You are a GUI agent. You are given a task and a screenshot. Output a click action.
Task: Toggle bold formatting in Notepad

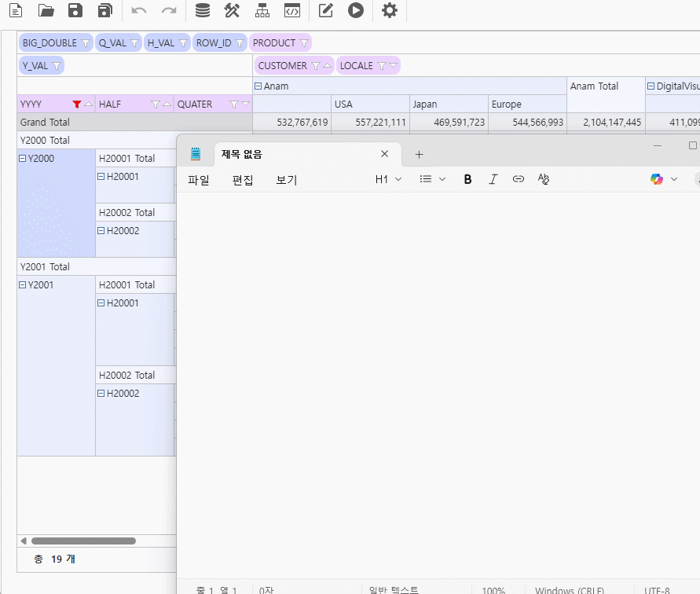(x=467, y=179)
